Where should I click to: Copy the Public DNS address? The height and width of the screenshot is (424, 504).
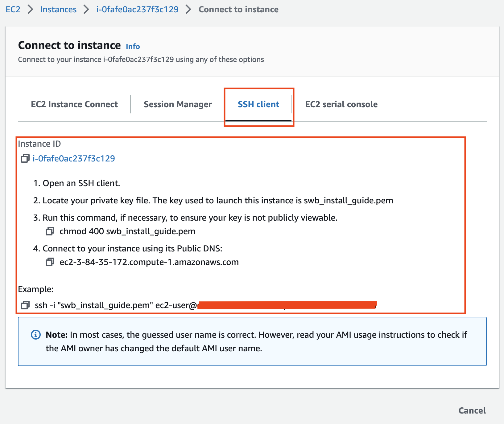50,262
